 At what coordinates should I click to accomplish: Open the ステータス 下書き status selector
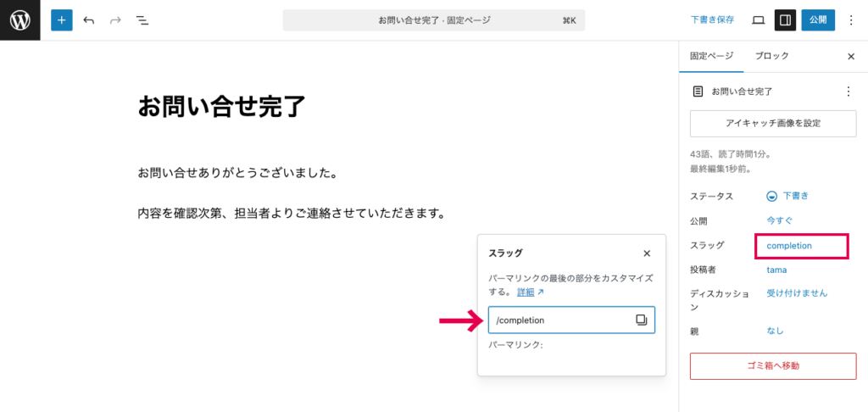tap(787, 196)
